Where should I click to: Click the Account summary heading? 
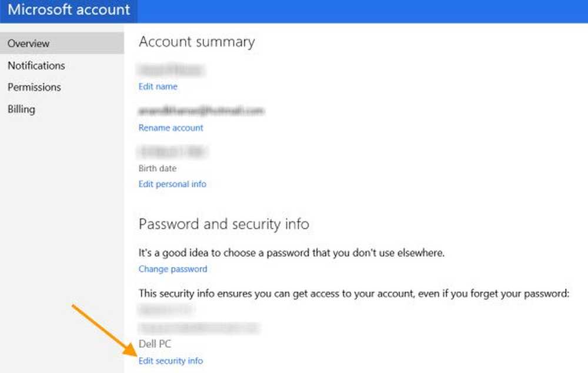tap(196, 42)
